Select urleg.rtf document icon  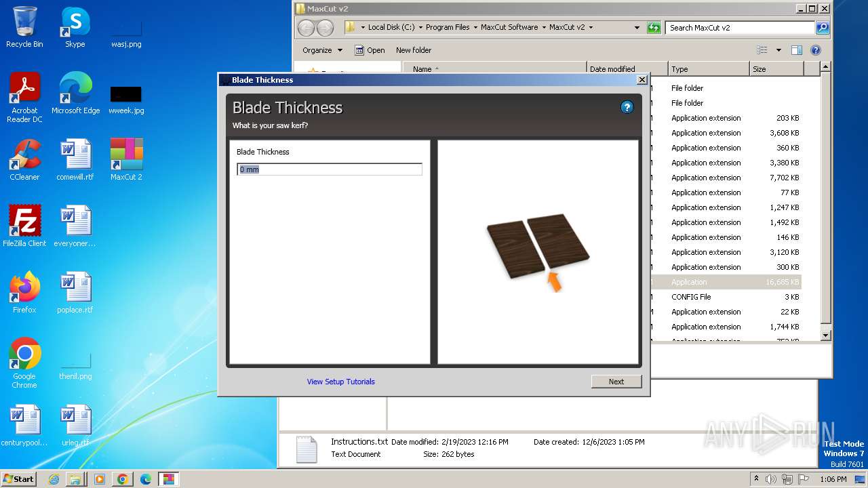[75, 426]
